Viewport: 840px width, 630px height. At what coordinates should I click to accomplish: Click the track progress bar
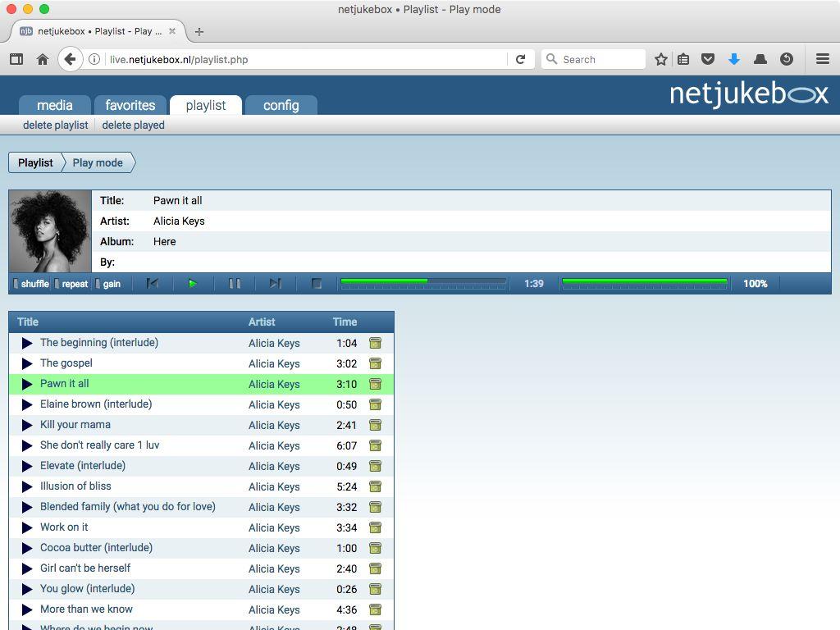(x=423, y=283)
